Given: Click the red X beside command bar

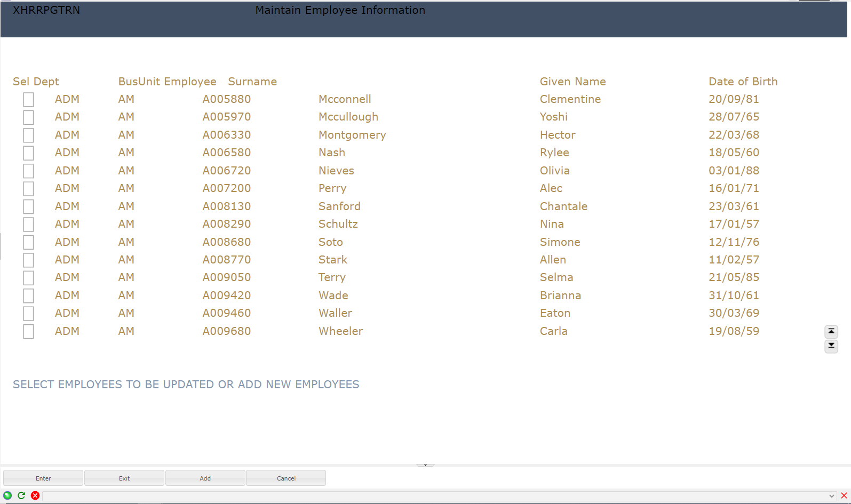Looking at the screenshot, I should (x=844, y=495).
